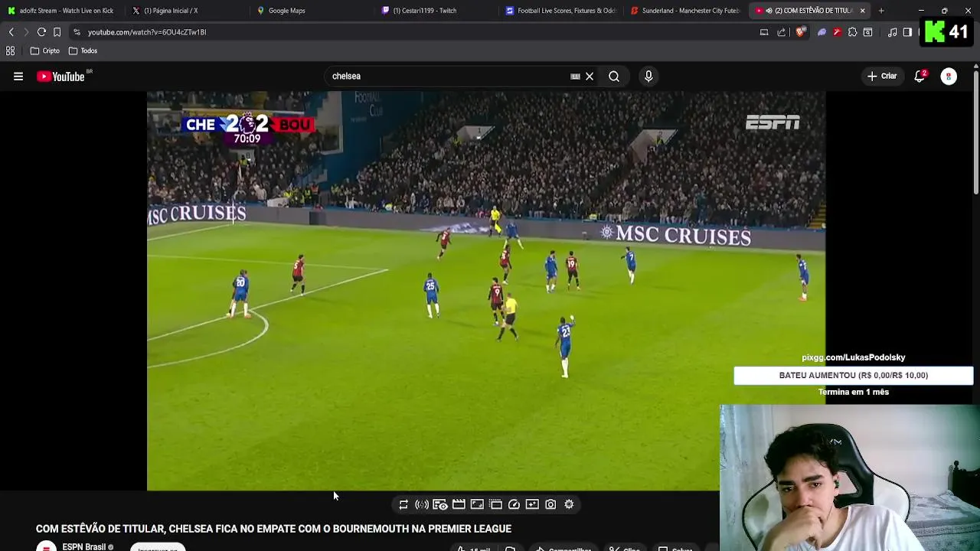This screenshot has width=980, height=551.
Task: Reload the current page
Action: [41, 32]
